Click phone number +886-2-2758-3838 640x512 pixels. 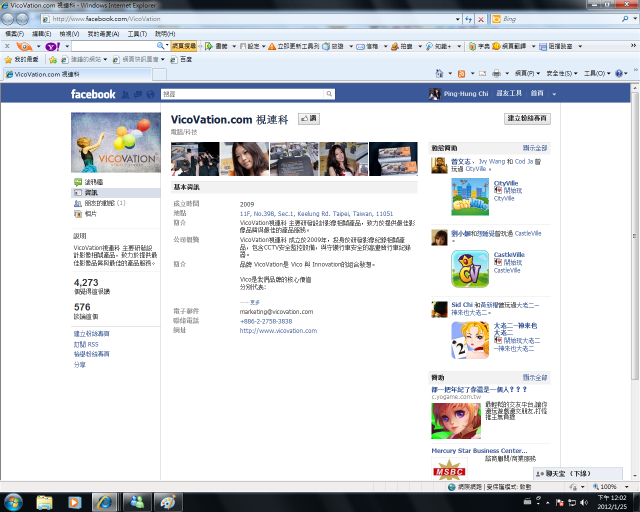266,321
